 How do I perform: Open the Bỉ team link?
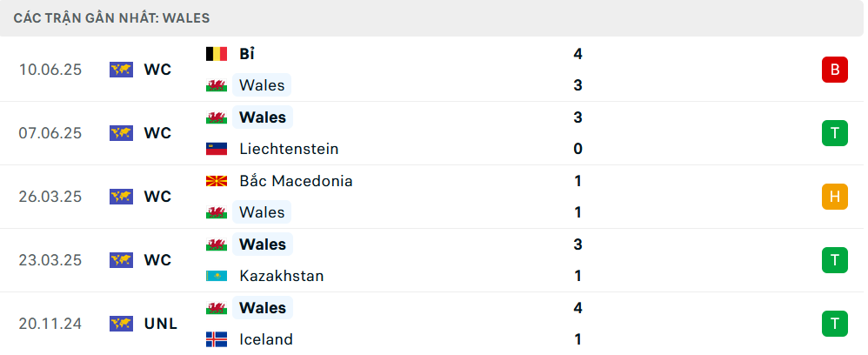(x=247, y=54)
